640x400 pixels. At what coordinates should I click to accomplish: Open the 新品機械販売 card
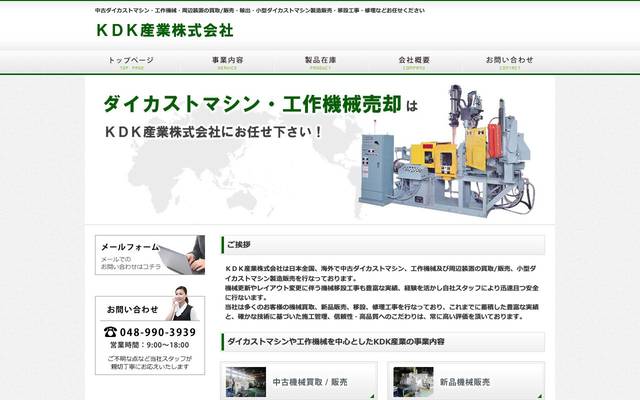(466, 381)
